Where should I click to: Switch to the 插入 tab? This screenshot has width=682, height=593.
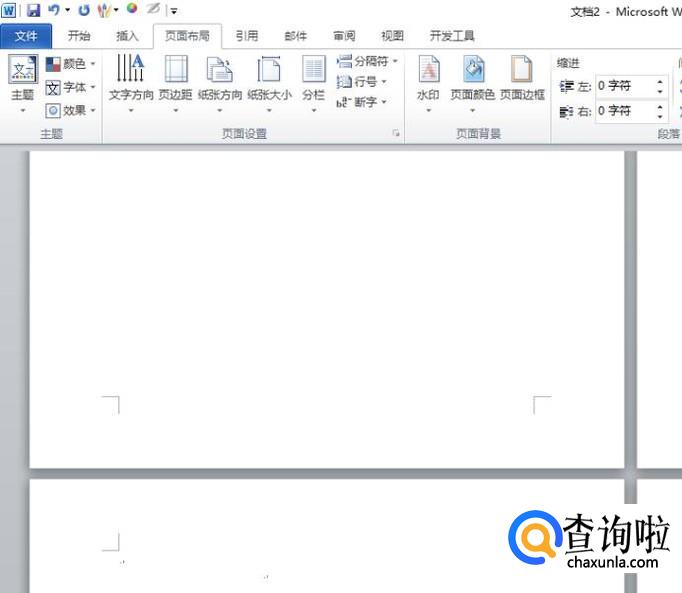click(127, 36)
